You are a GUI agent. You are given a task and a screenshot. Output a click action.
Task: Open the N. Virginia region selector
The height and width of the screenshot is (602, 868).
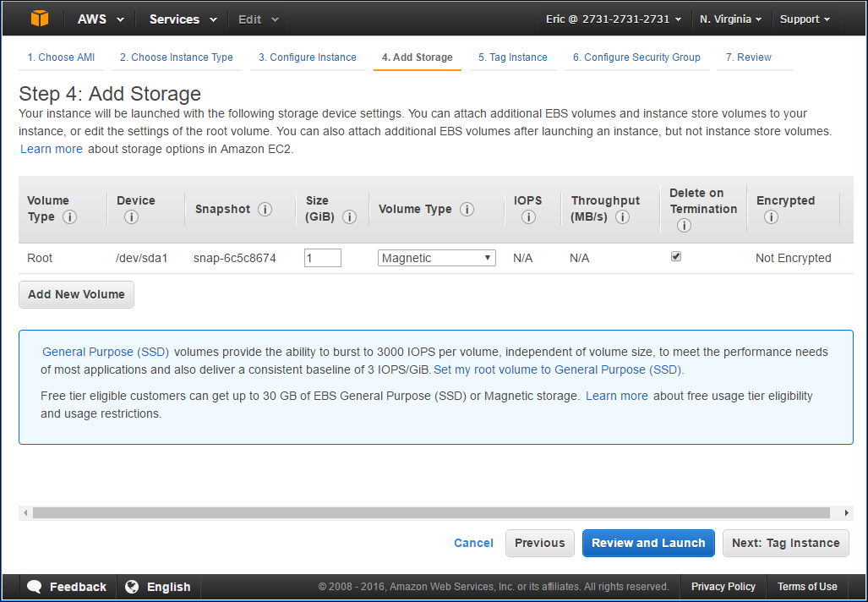[x=730, y=19]
